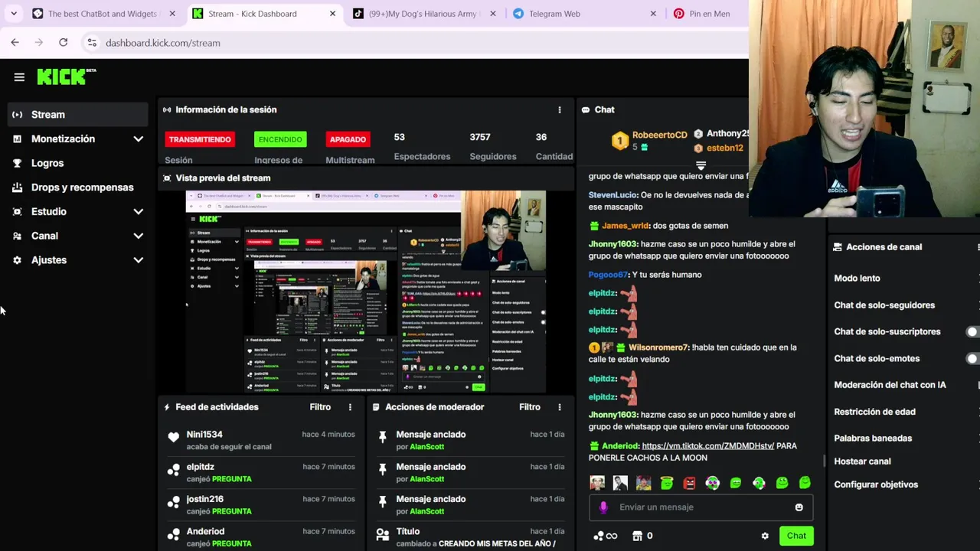
Task: Click the browser address bar URL
Action: tap(163, 43)
